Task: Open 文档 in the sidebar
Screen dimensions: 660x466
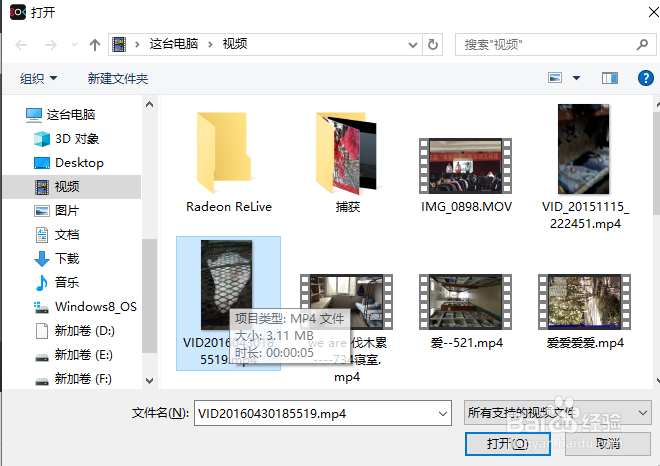Action: pos(67,234)
